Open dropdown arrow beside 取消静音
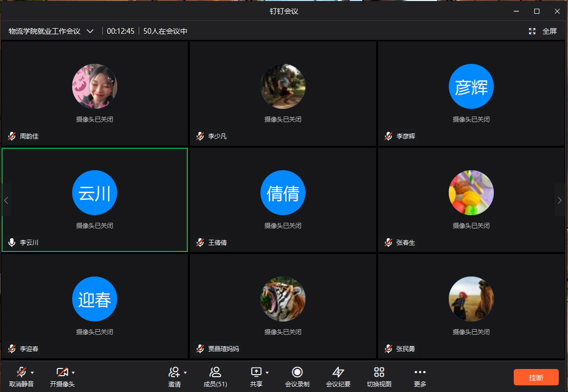This screenshot has width=568, height=392. click(x=33, y=373)
